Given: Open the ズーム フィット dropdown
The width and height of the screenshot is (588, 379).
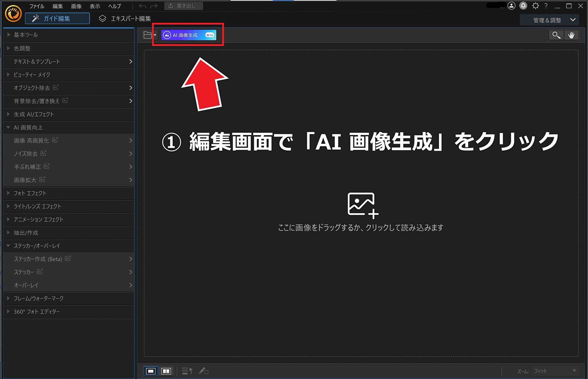Looking at the screenshot, I should (555, 371).
